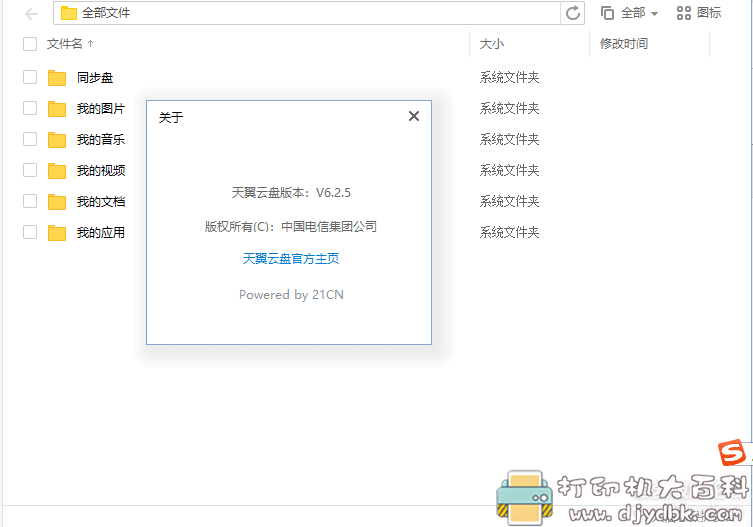
Task: Select the 我的图片 folder name
Action: coord(101,109)
